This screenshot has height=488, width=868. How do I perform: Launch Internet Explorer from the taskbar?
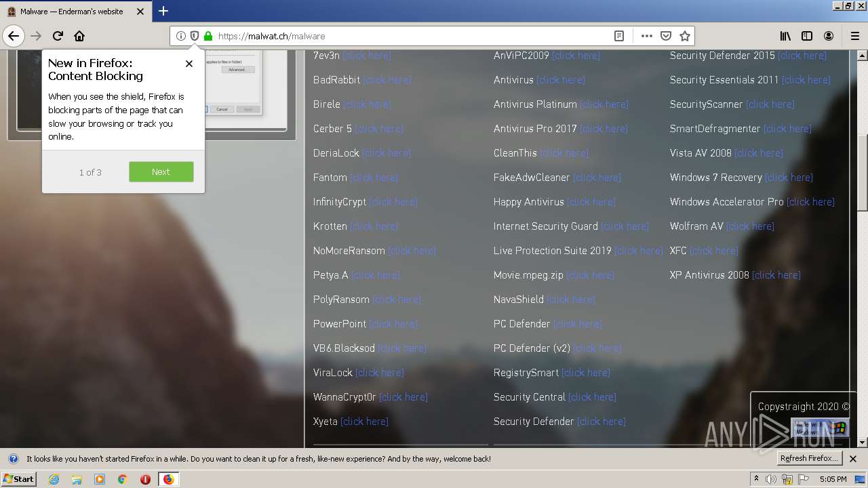click(x=54, y=479)
